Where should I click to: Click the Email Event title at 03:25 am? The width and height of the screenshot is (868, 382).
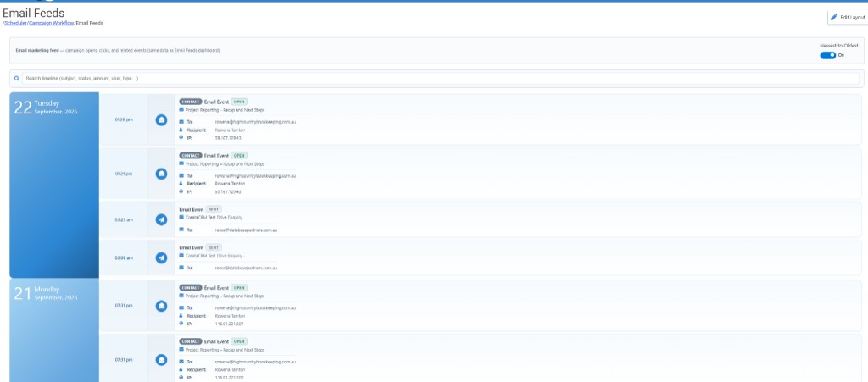point(192,209)
